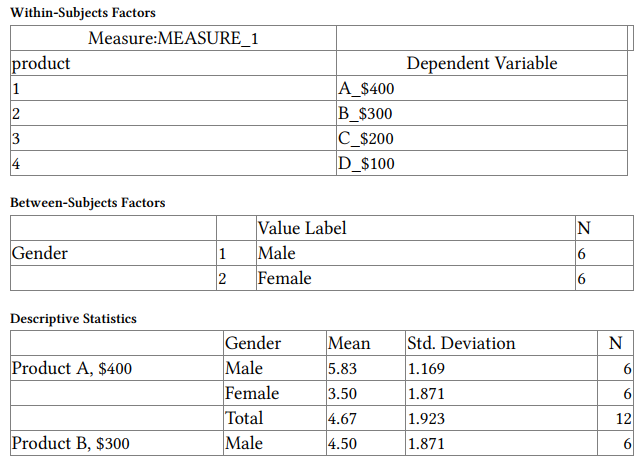The width and height of the screenshot is (640, 461).
Task: Select the Total row label cell
Action: (x=245, y=418)
